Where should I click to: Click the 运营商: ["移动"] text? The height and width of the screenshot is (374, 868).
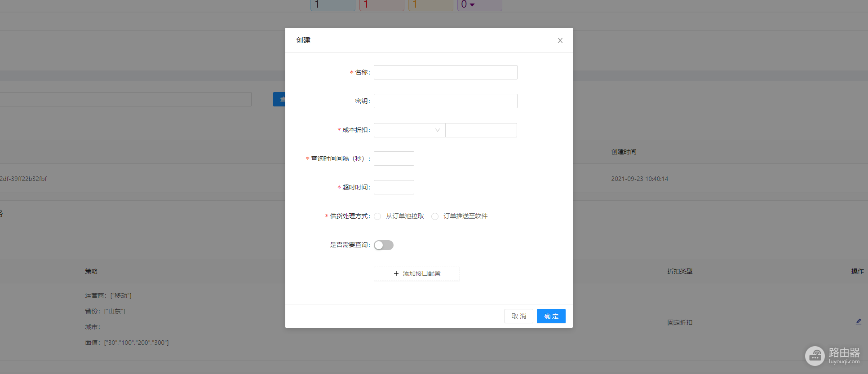coord(108,295)
